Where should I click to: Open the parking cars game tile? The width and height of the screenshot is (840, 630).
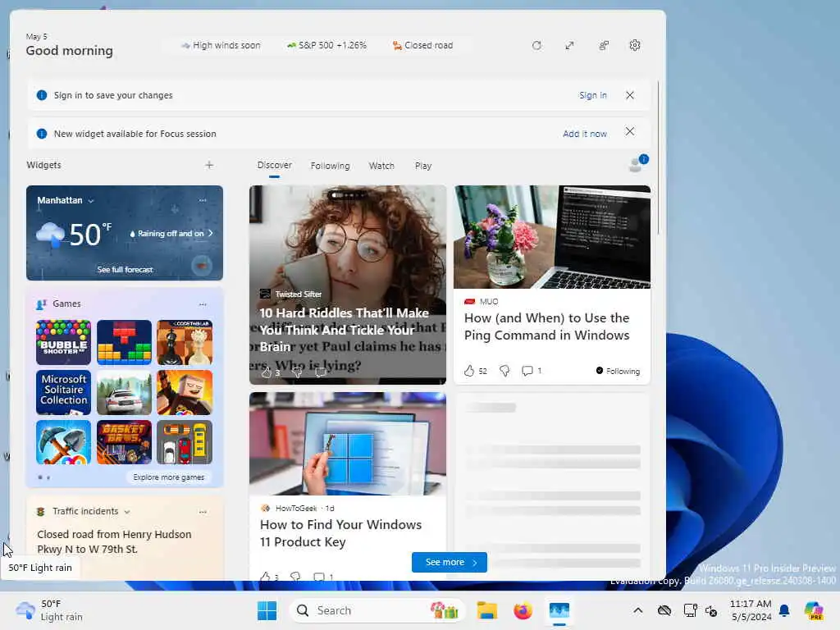[x=185, y=442]
